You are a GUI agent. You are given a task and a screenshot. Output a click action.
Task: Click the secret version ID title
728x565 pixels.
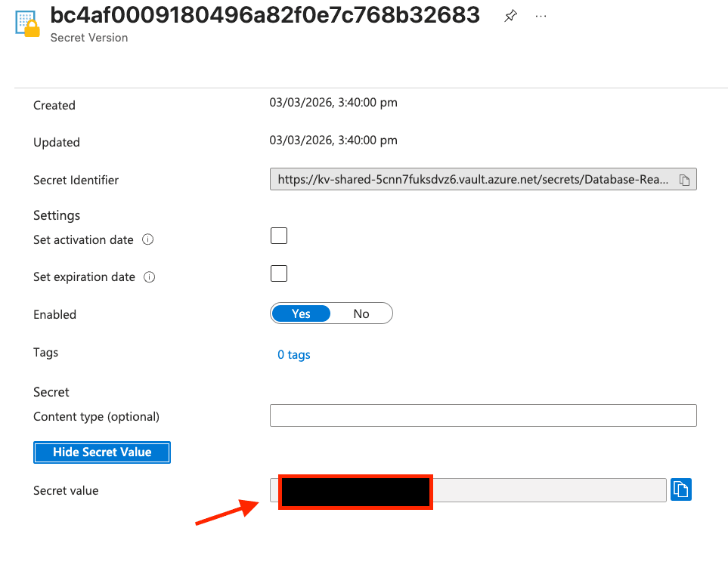(x=265, y=15)
